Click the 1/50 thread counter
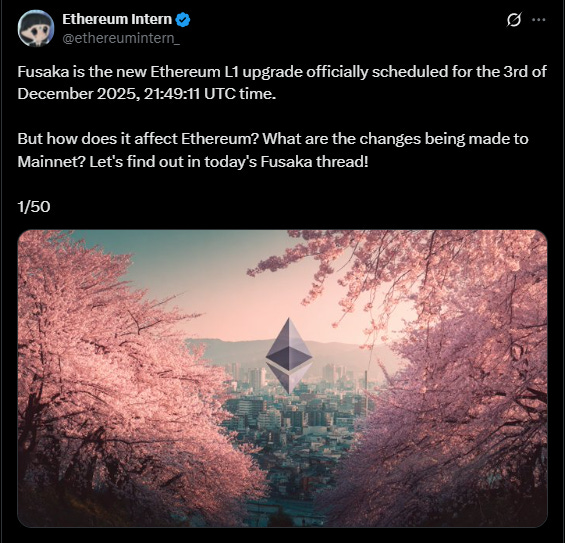The width and height of the screenshot is (565, 543). (x=34, y=207)
